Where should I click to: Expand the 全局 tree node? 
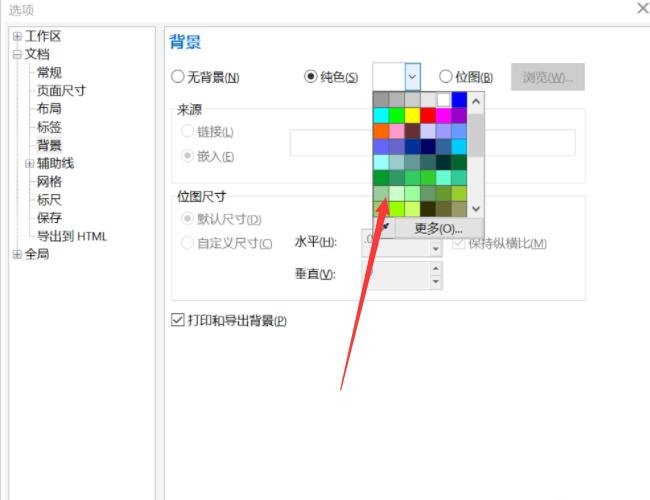pyautogui.click(x=17, y=254)
